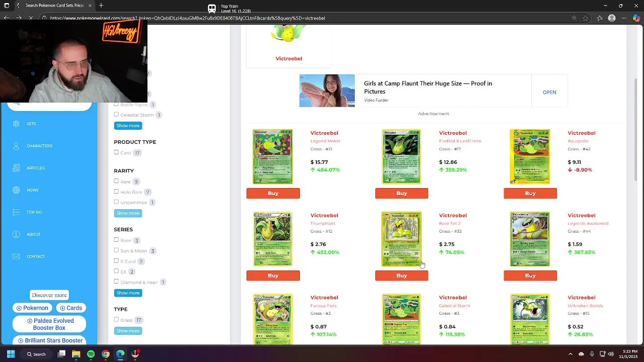The image size is (644, 362).
Task: Switch to Microsoft Edge on the taskbar
Action: click(120, 354)
